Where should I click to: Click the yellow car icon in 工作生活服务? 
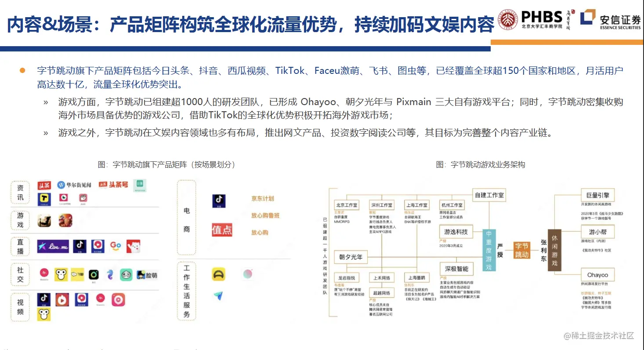pos(218,275)
